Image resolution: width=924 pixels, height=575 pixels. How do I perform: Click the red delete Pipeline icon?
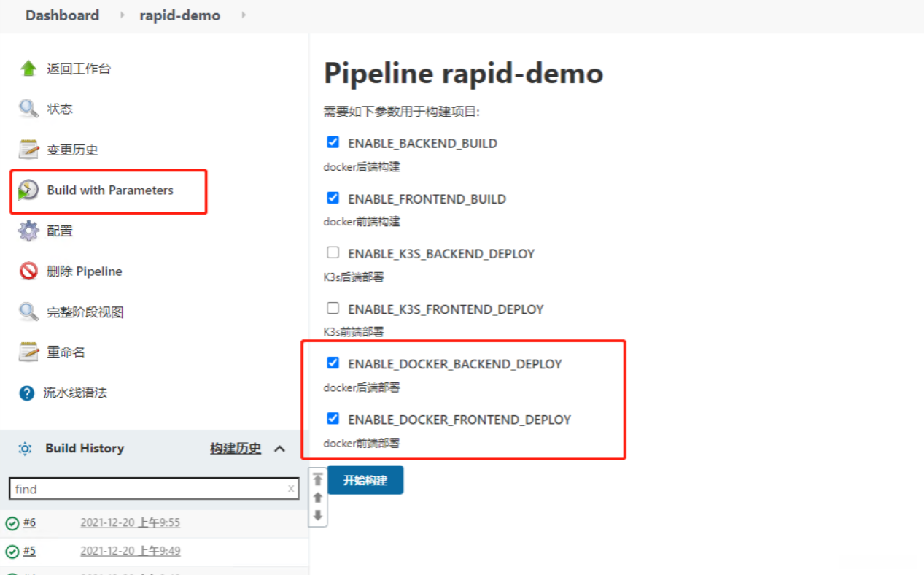point(28,271)
